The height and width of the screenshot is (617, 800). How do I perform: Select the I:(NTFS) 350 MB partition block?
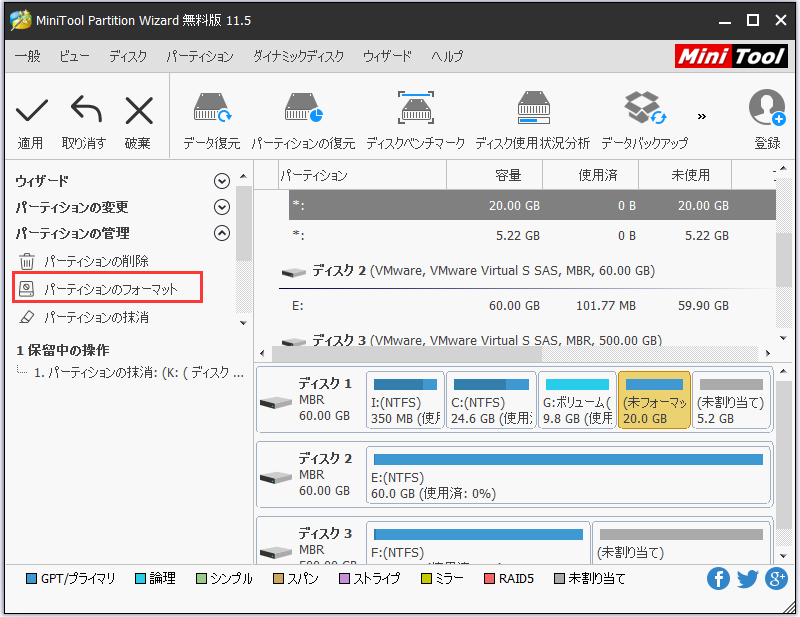coord(405,401)
